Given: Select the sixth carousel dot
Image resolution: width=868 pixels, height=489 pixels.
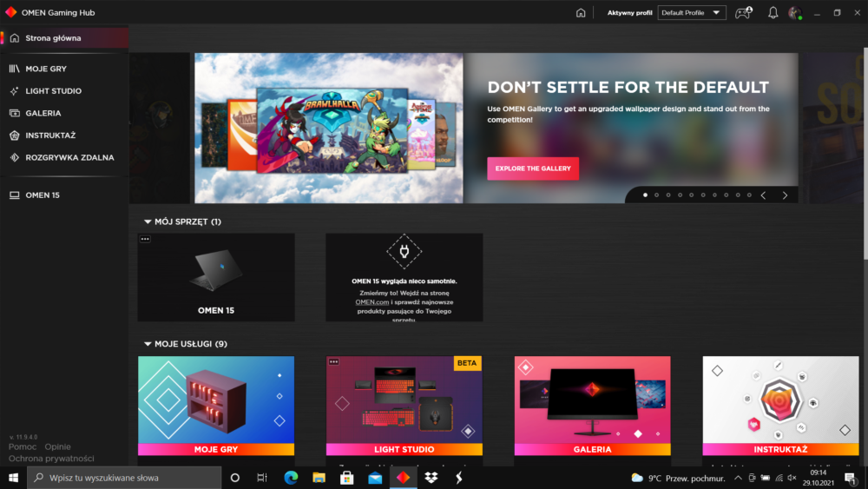Looking at the screenshot, I should pyautogui.click(x=703, y=195).
